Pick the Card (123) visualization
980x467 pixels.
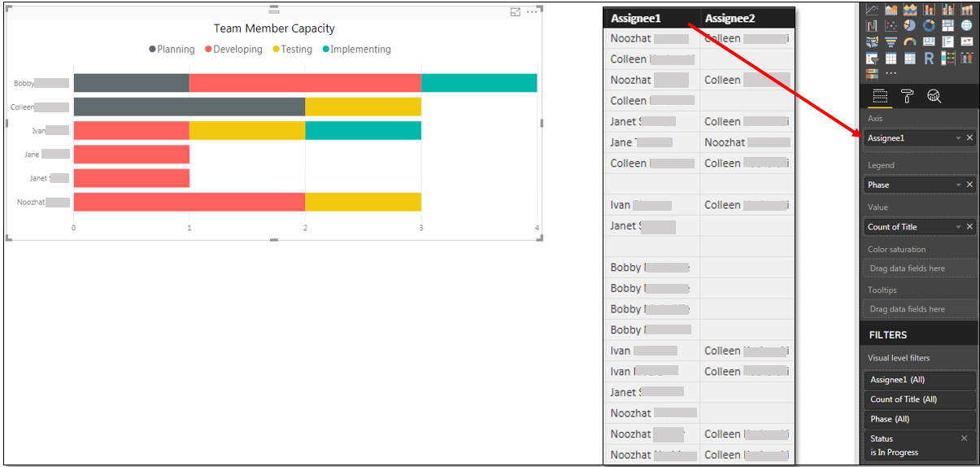929,41
